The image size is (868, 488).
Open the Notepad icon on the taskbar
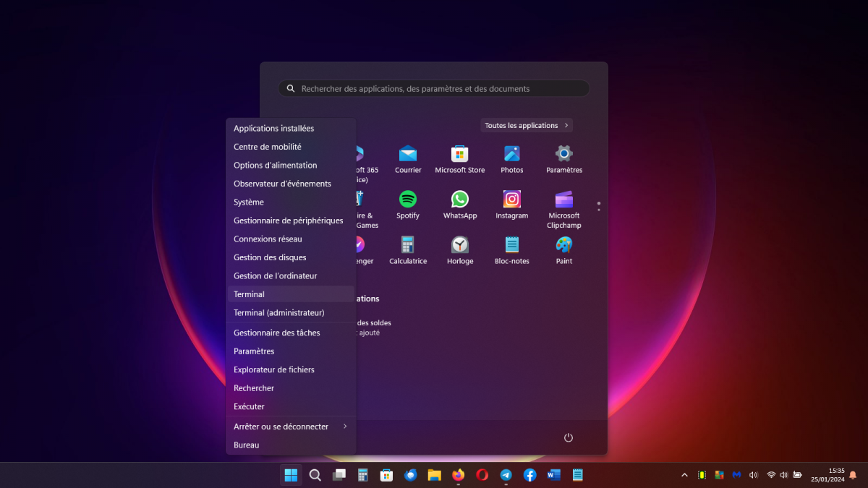pyautogui.click(x=578, y=475)
